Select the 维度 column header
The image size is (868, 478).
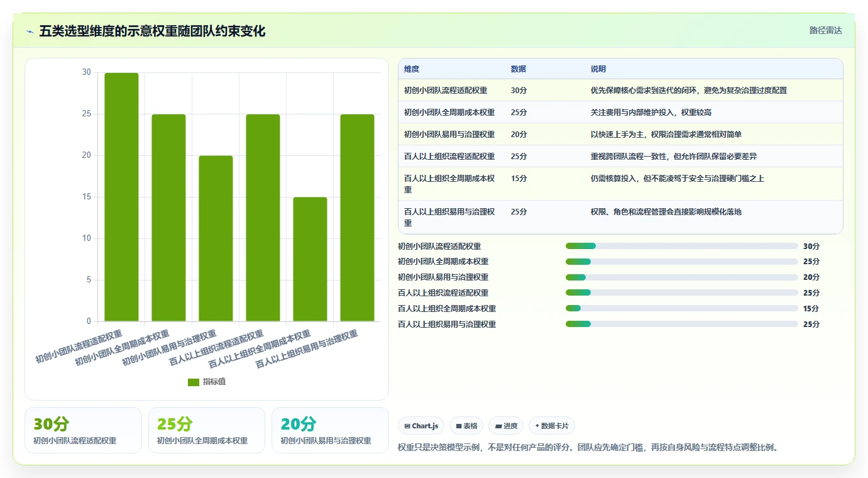[412, 69]
